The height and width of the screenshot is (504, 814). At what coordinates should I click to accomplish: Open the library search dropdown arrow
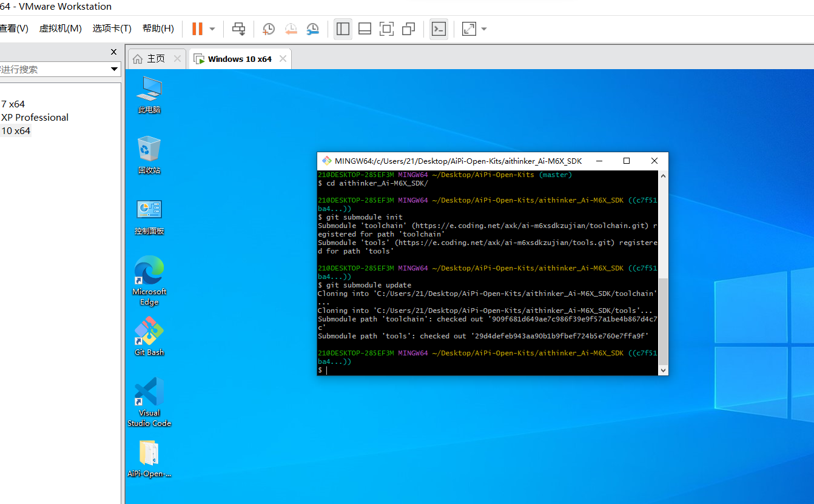coord(114,69)
